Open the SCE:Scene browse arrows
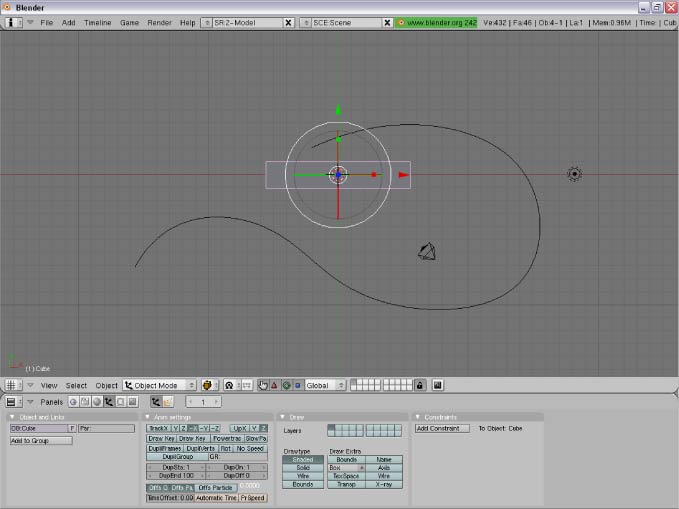This screenshot has width=679, height=509. tap(306, 23)
